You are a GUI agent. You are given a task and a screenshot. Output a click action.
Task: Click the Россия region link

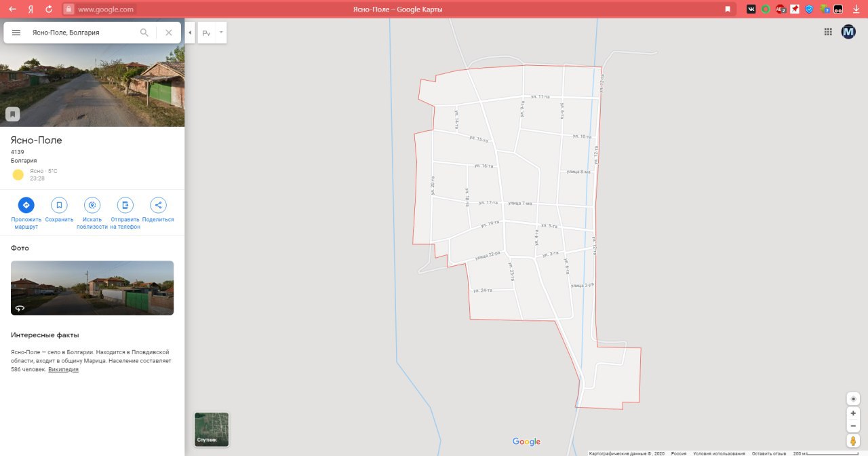(679, 453)
